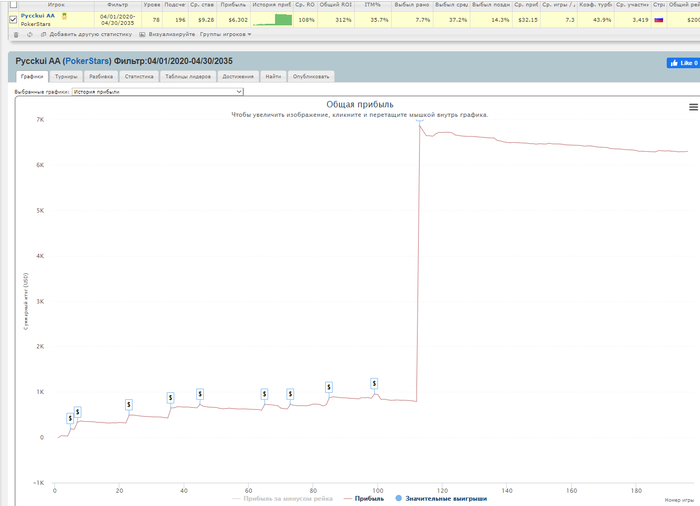Click the $ win marker near game 5
700x506 pixels.
coord(70,418)
